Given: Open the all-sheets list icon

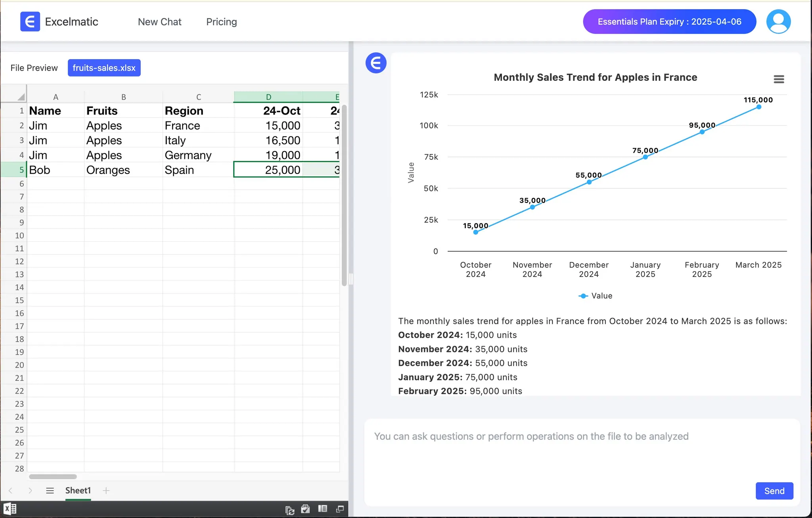Looking at the screenshot, I should coord(50,491).
